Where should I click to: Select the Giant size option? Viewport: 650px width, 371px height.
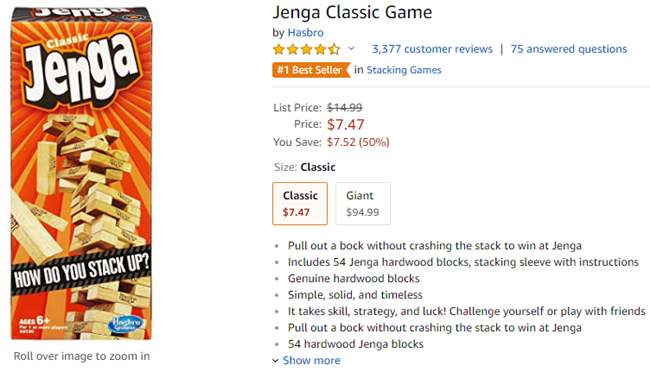(363, 204)
